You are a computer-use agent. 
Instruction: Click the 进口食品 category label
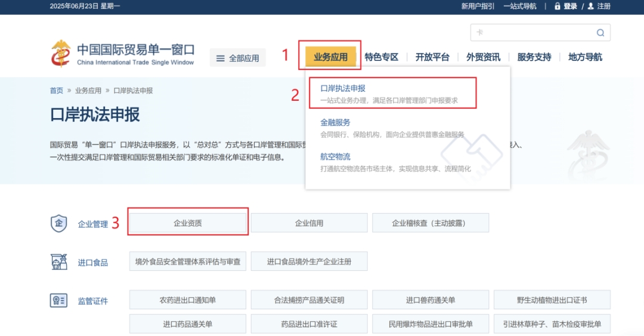93,263
